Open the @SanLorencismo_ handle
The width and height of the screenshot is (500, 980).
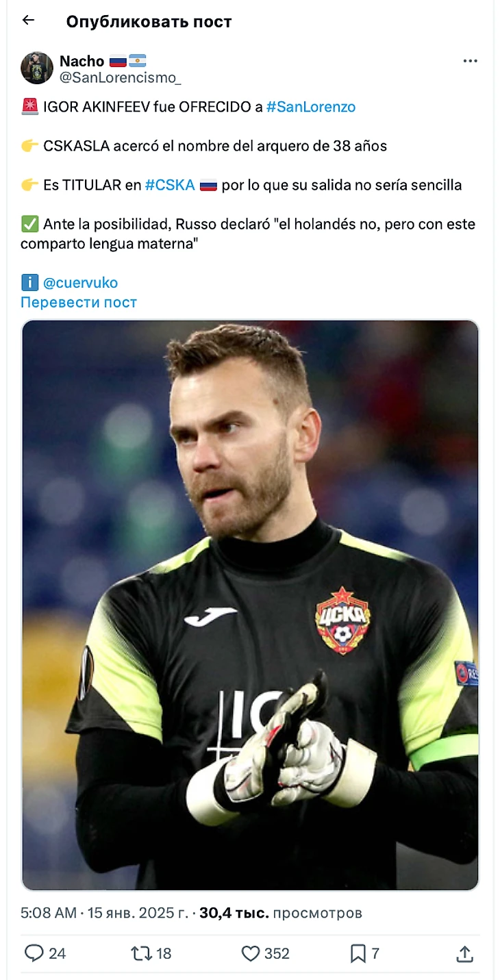click(x=121, y=77)
